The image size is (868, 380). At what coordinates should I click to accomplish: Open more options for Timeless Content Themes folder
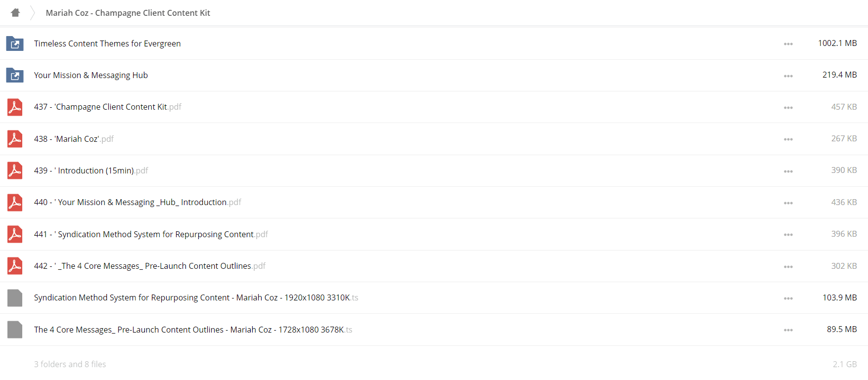(788, 44)
